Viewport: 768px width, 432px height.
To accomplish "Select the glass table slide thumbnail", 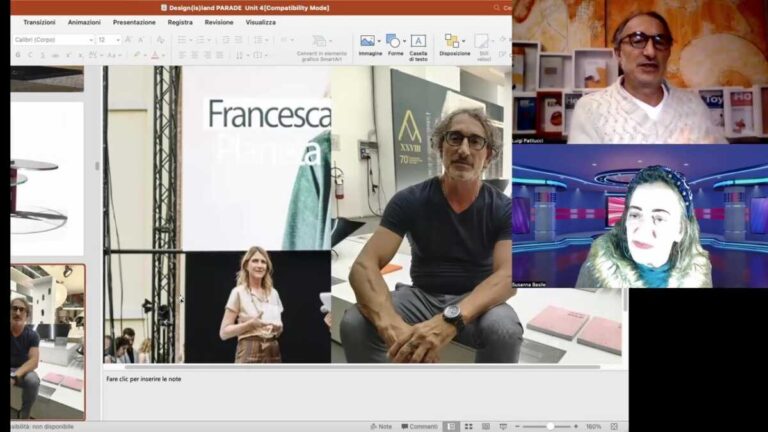I will [48, 179].
